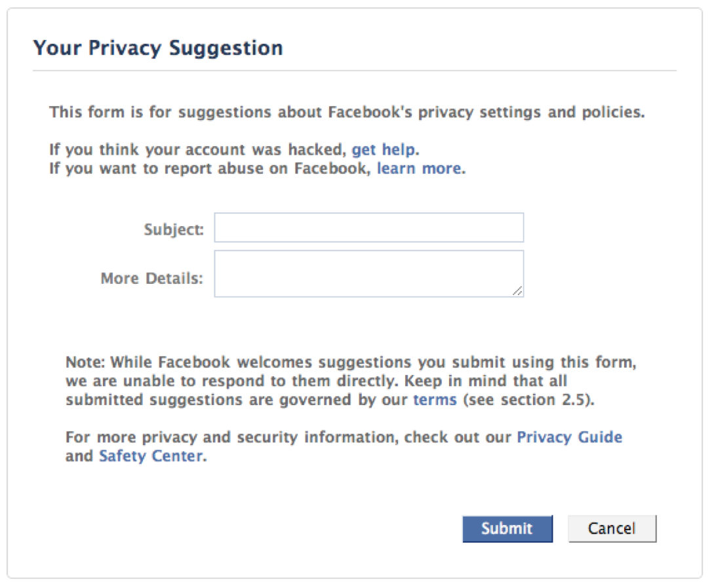Click inside the More Details text area
The image size is (712, 588).
click(368, 274)
